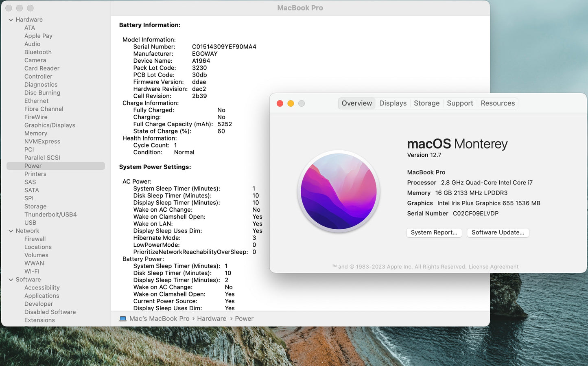Switch to the Displays tab
This screenshot has width=588, height=366.
click(x=393, y=103)
